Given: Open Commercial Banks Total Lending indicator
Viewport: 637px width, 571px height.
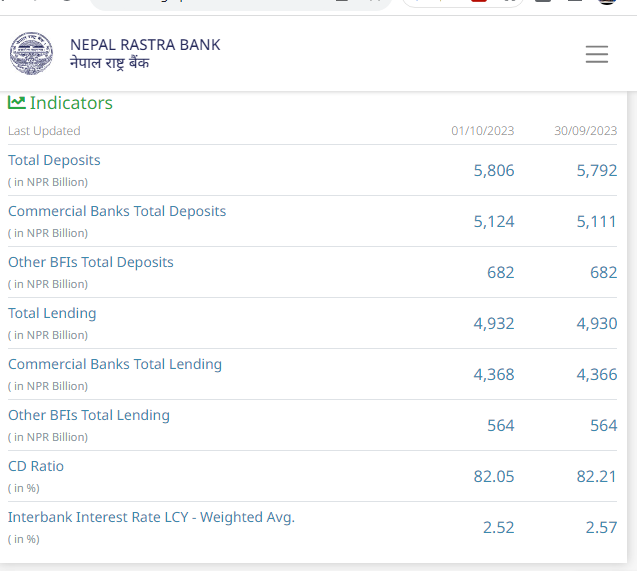Looking at the screenshot, I should pyautogui.click(x=115, y=364).
